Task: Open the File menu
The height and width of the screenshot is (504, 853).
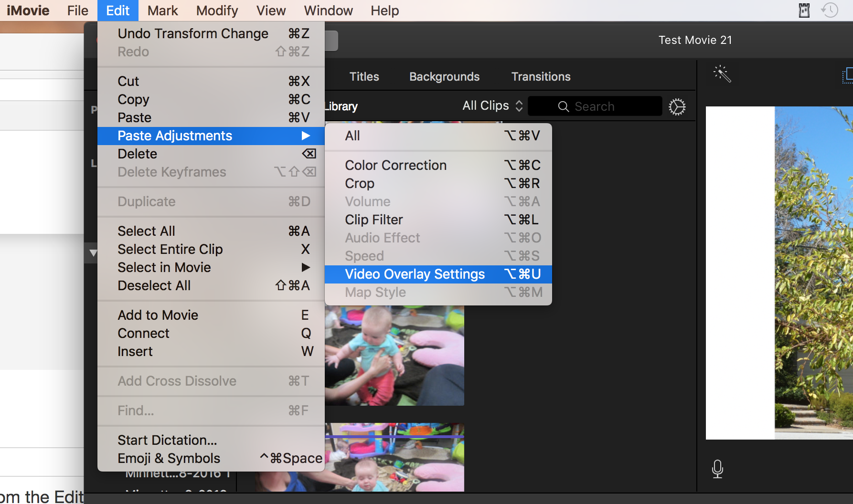Action: tap(77, 10)
